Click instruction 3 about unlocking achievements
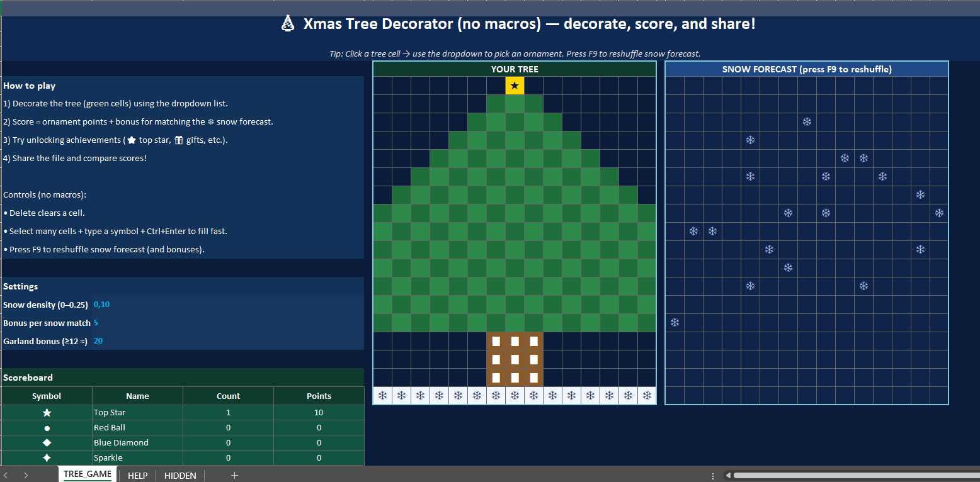This screenshot has width=980, height=482. [116, 140]
